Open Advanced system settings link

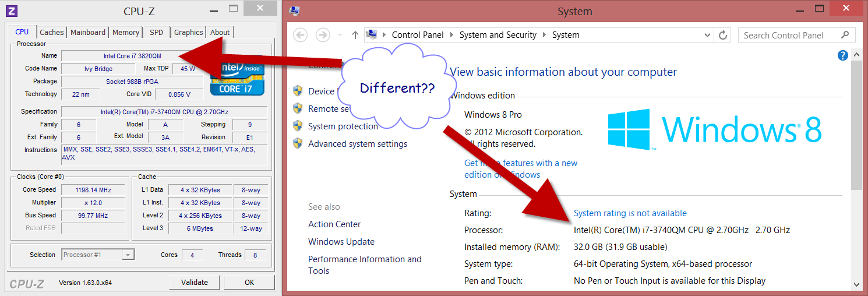pyautogui.click(x=358, y=144)
